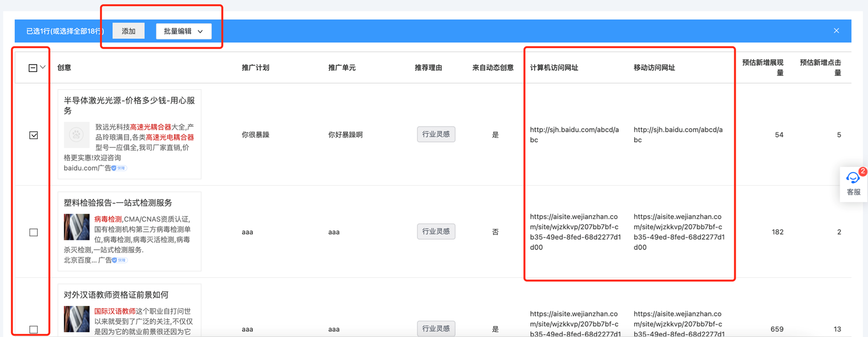
Task: Click 行业灵感 tag in second row
Action: (x=436, y=231)
